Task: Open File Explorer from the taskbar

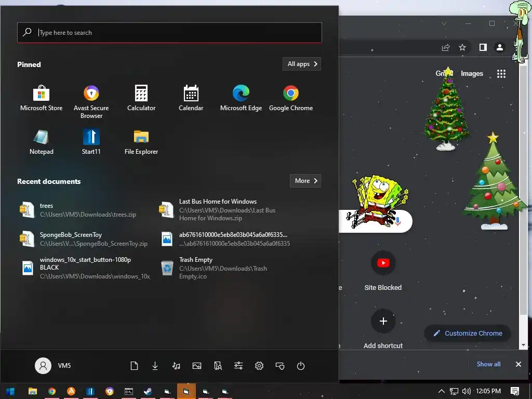Action: tap(33, 391)
